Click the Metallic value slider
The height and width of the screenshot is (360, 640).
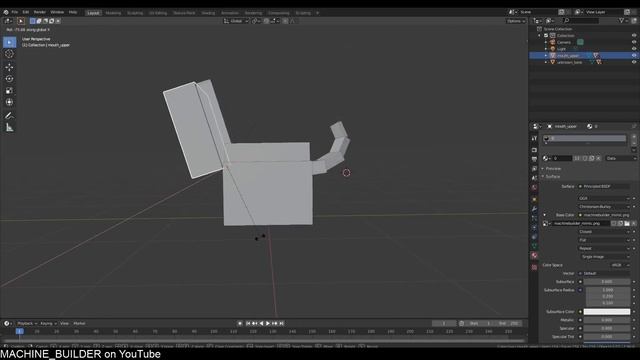click(x=607, y=320)
